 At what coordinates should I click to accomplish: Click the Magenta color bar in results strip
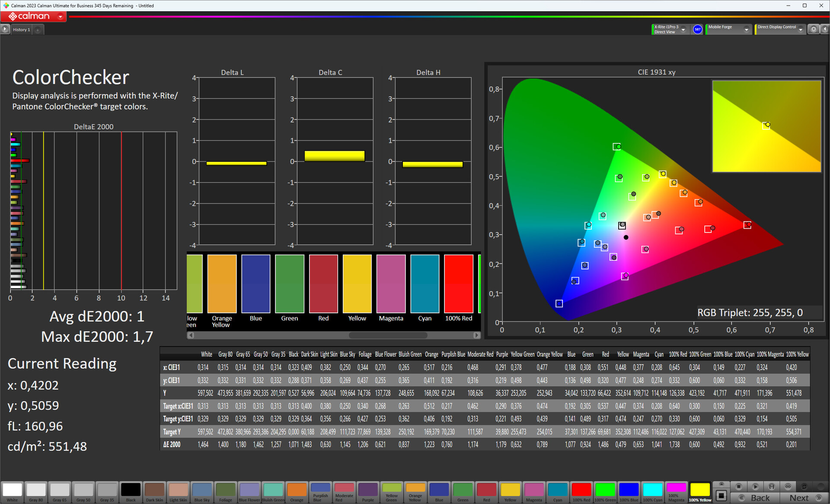click(x=391, y=284)
